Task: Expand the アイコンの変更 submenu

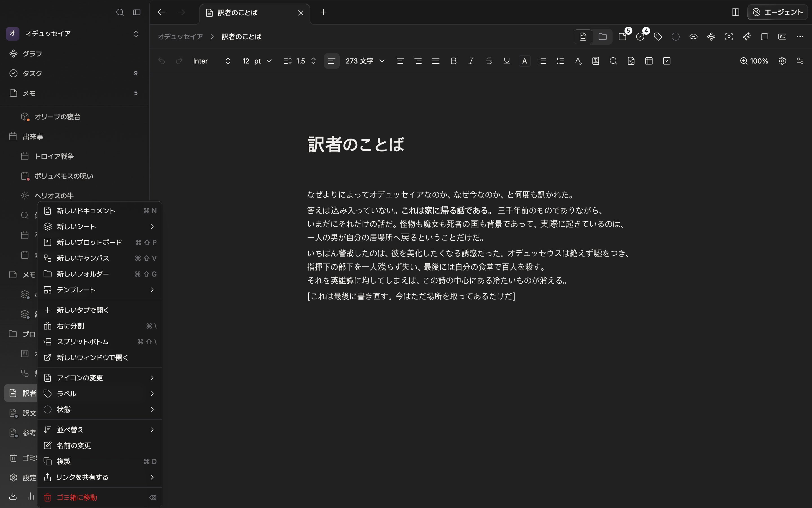Action: 100,378
